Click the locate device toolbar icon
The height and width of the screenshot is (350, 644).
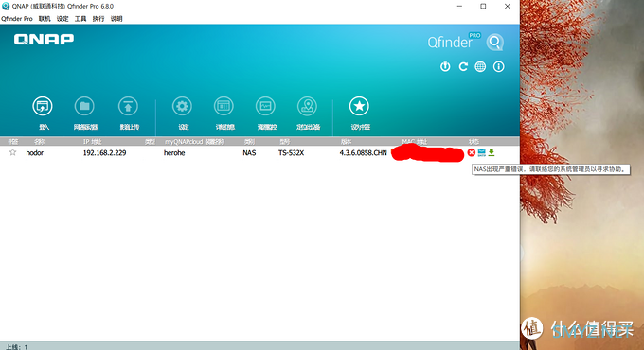click(307, 106)
